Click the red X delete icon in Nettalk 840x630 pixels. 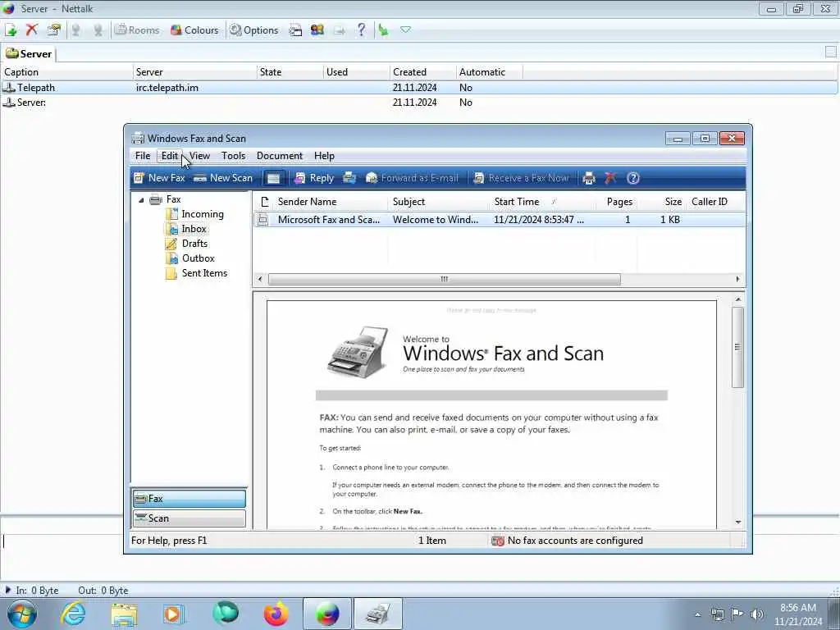[x=32, y=30]
